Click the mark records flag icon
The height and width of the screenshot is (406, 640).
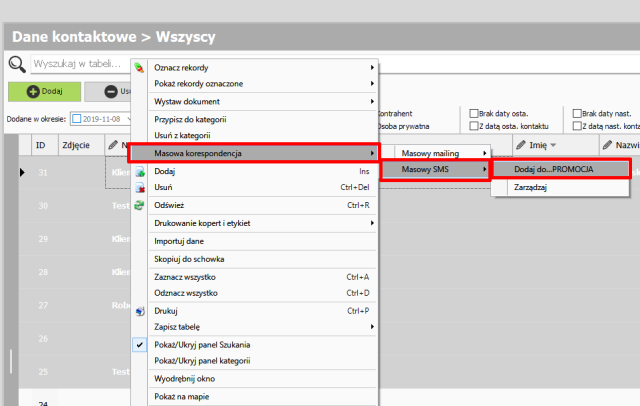139,68
